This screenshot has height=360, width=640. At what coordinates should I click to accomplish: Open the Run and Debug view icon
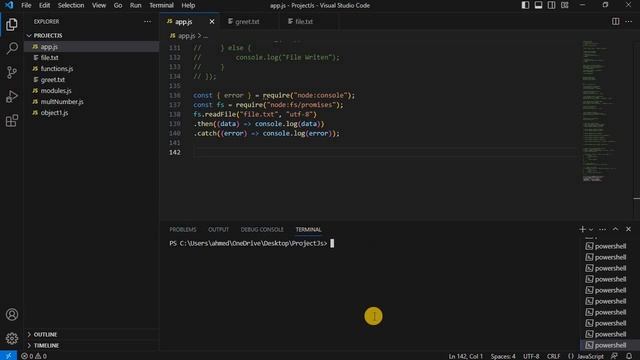click(x=12, y=96)
